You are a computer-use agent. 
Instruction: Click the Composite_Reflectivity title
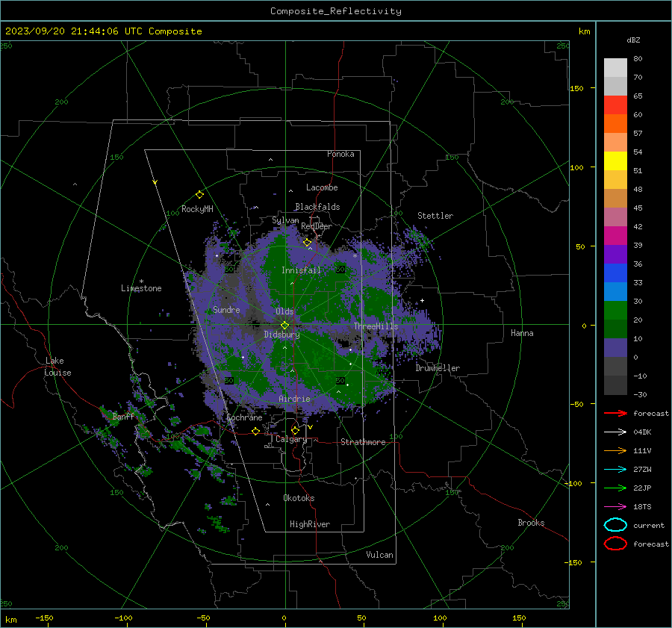click(336, 11)
